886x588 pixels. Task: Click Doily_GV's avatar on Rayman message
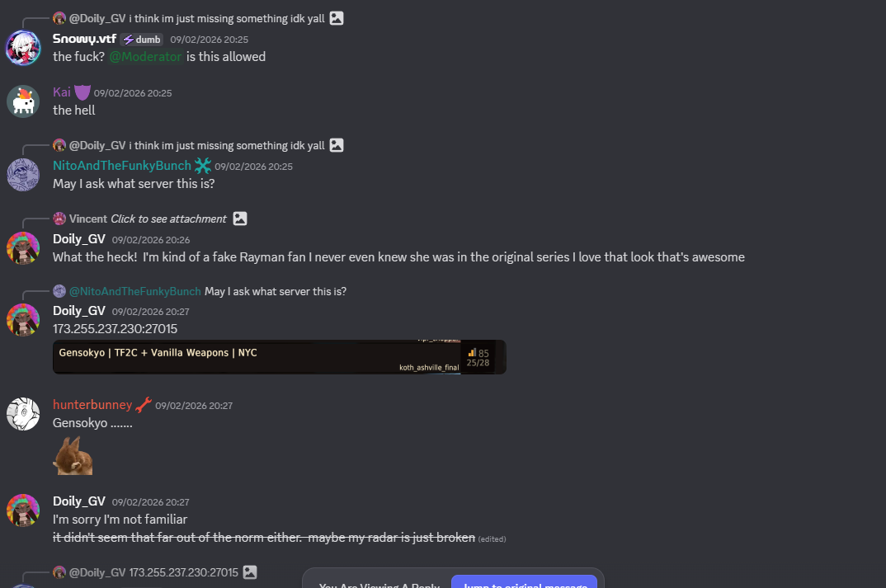[23, 248]
